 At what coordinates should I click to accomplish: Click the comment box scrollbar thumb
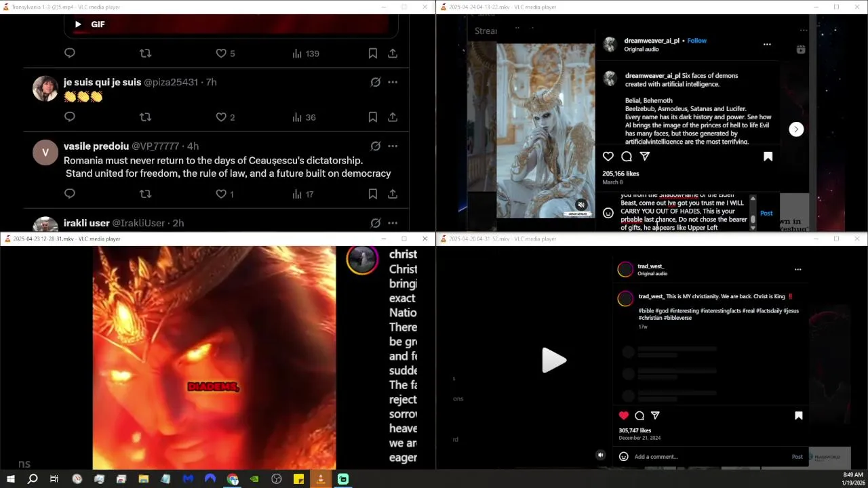point(753,220)
